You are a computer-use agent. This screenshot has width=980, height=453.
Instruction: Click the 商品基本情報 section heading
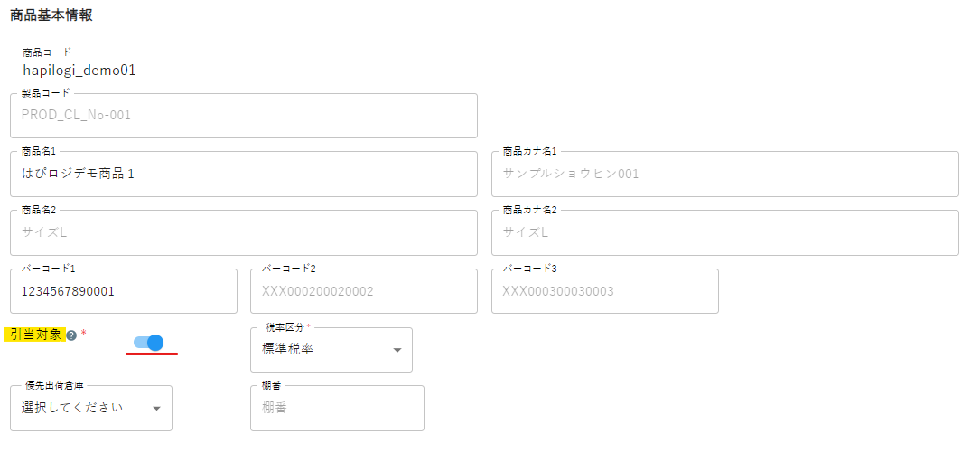click(51, 15)
